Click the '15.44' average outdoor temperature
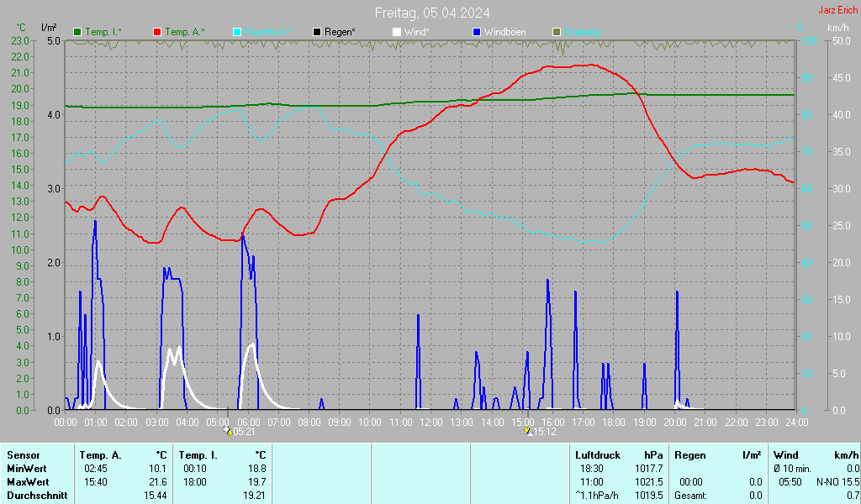861x504 pixels. (x=156, y=496)
